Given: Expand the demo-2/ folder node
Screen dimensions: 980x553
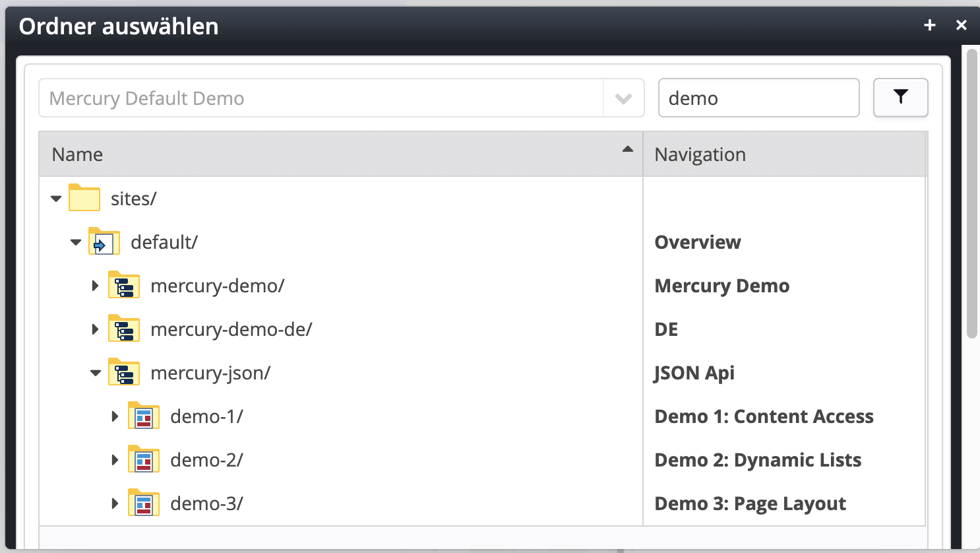Looking at the screenshot, I should click(115, 460).
